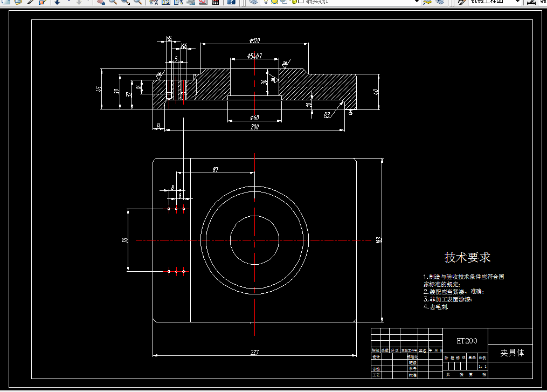Select the Zoom Realtime magnifier

(x=113, y=2)
